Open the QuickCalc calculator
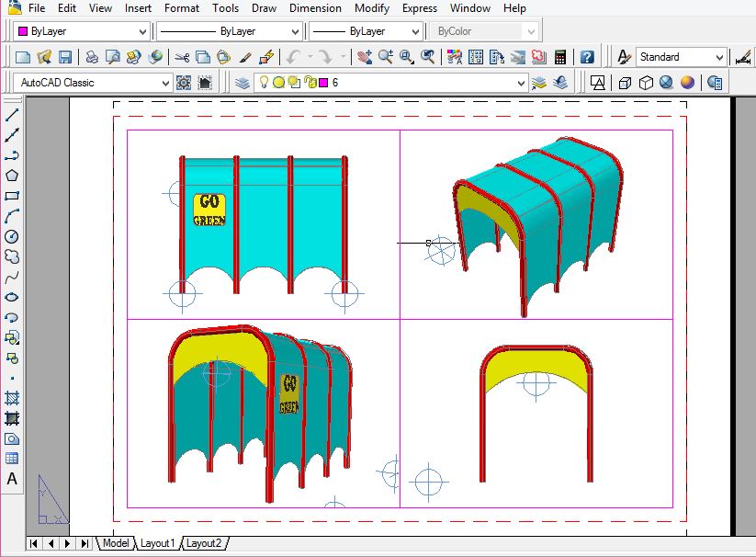Screen dimensions: 756x557 [x=559, y=57]
